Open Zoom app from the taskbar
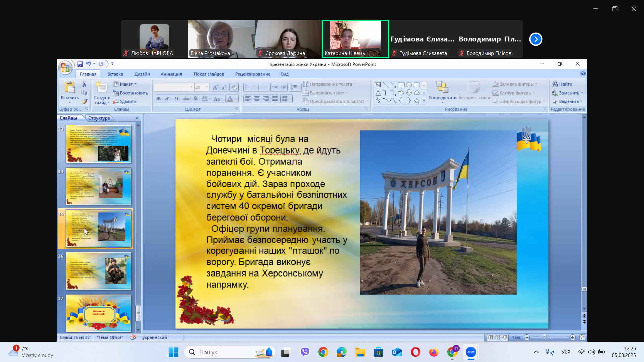This screenshot has height=362, width=644. point(471,352)
